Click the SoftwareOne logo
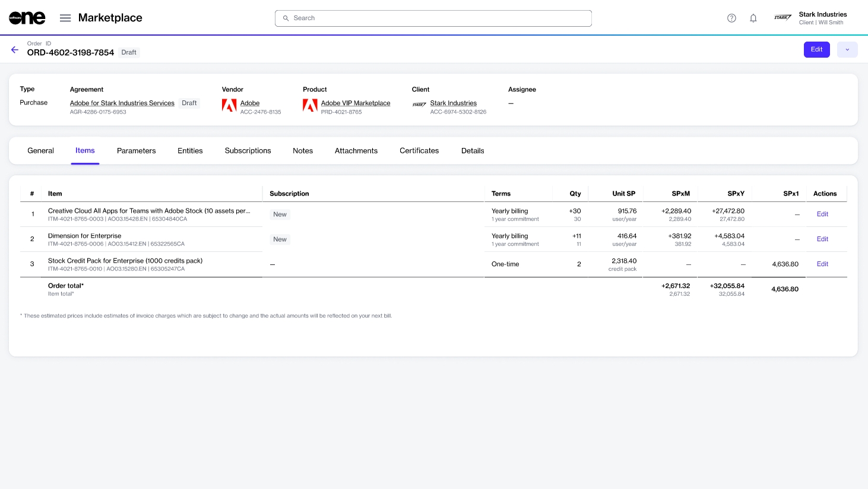The height and width of the screenshot is (489, 868). [x=27, y=18]
